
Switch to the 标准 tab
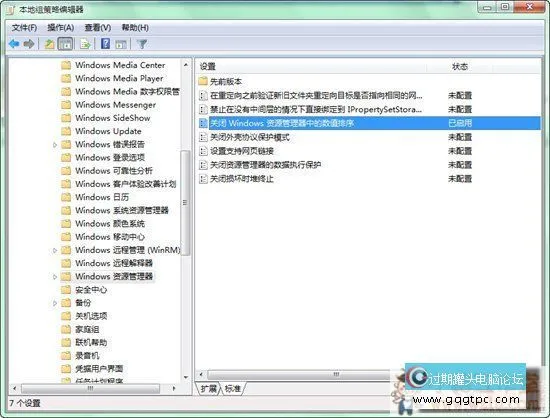coord(233,388)
